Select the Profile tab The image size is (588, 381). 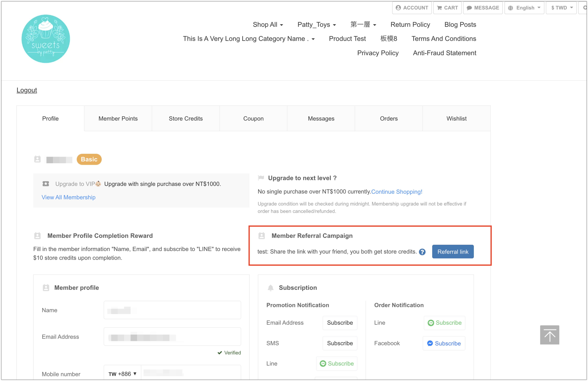click(50, 118)
